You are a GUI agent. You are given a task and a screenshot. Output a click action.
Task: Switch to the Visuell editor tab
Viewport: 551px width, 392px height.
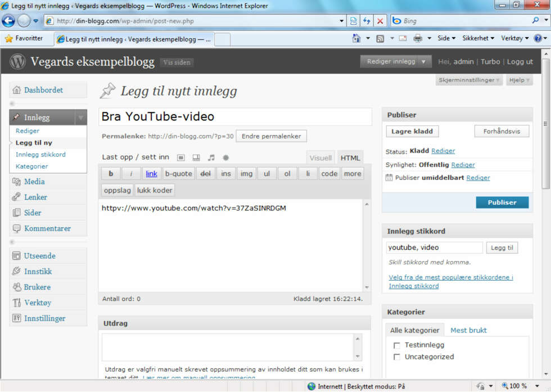coord(320,158)
